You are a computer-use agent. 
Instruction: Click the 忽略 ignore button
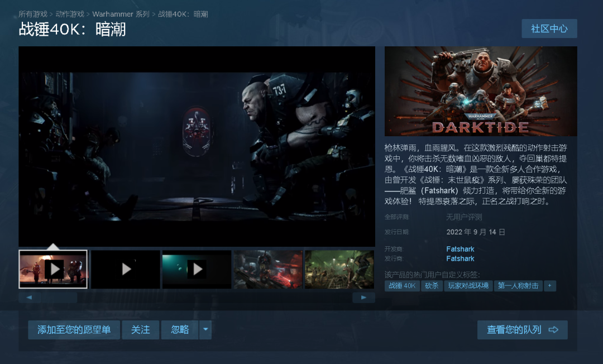(180, 330)
